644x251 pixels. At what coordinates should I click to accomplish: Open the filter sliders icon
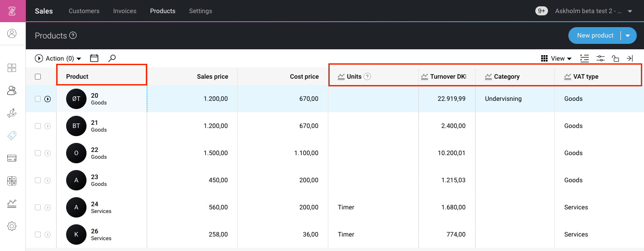click(x=601, y=58)
